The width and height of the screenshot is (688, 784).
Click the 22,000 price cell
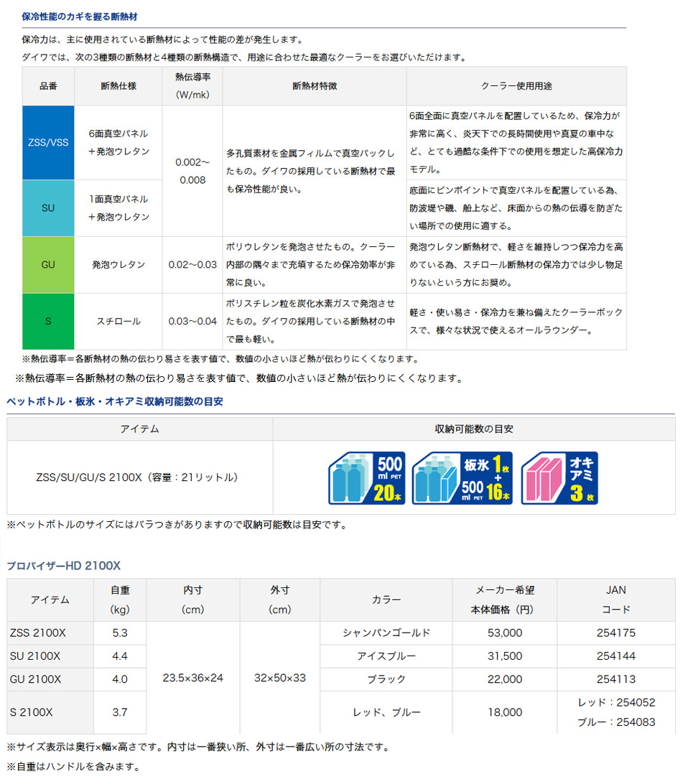click(505, 679)
